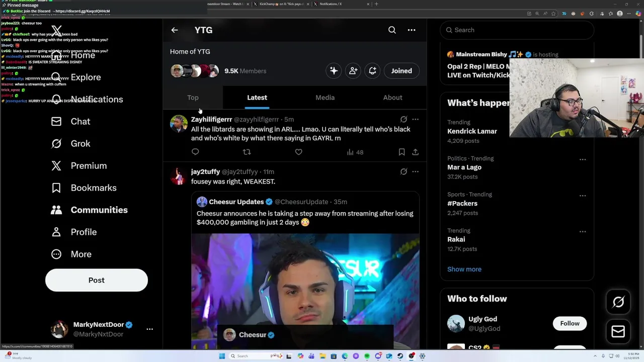Screen dimensions: 644x362
Task: Open account menu dots beside MarkyNextDoor
Action: [x=149, y=329]
